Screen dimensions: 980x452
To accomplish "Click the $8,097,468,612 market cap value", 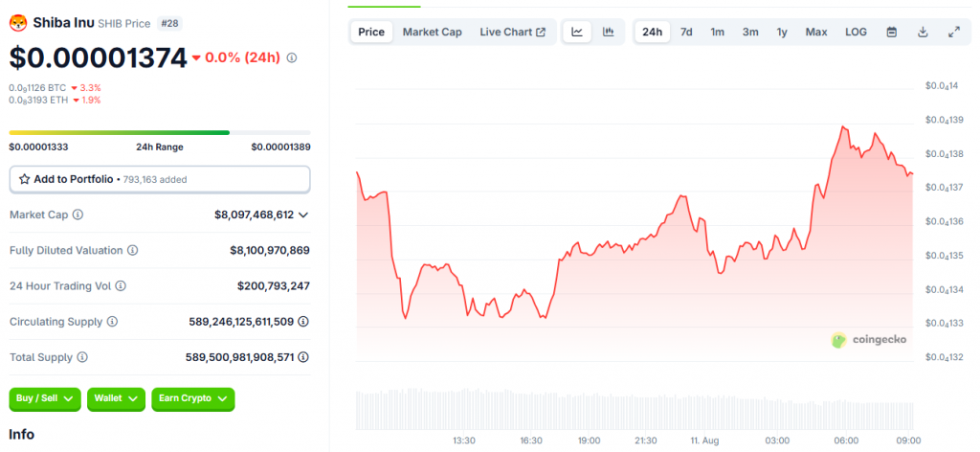I will click(x=254, y=215).
